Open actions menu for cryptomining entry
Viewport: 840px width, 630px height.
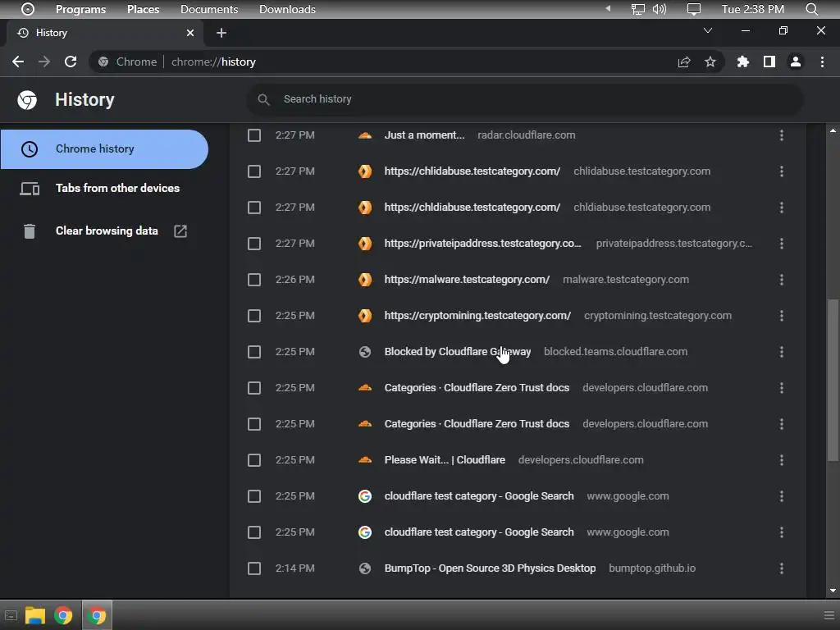[x=782, y=316]
